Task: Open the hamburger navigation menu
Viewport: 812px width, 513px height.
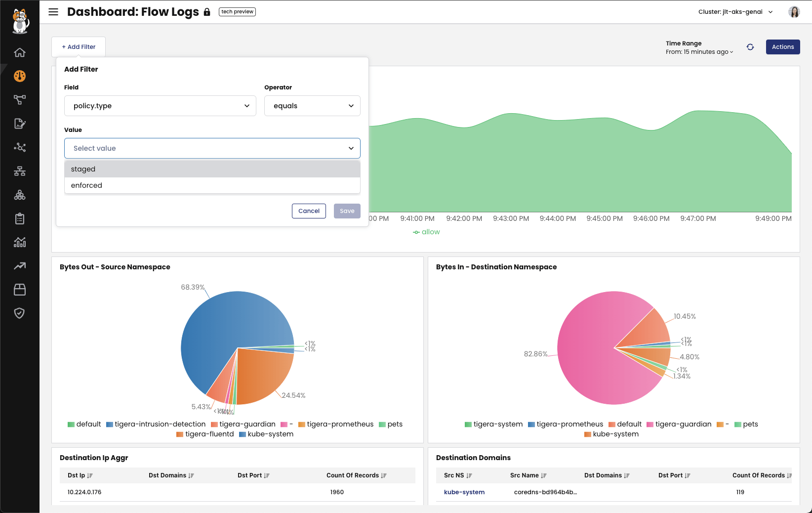Action: click(53, 12)
